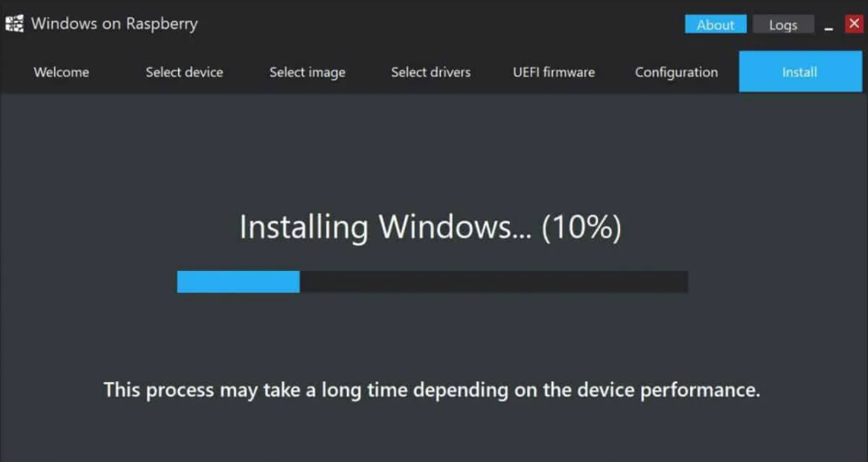Show the UEFI firmware tab
Image resolution: width=868 pixels, height=462 pixels.
[x=553, y=72]
